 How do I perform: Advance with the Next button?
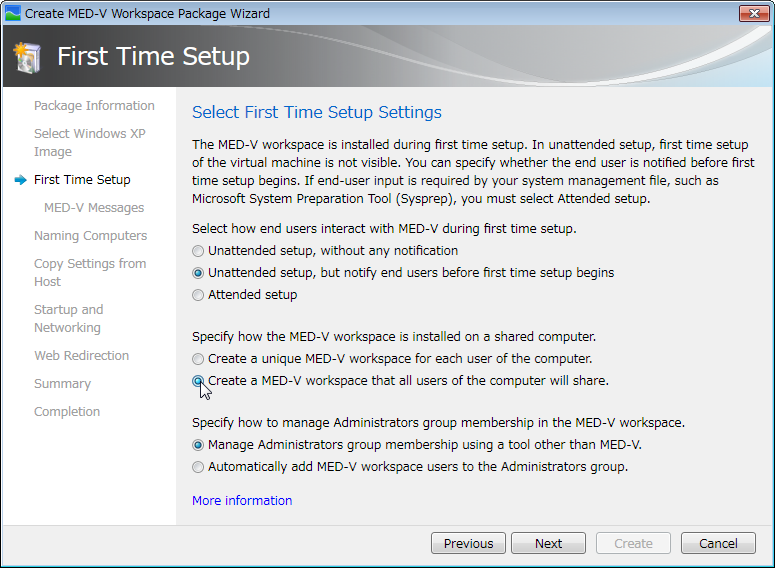[548, 543]
